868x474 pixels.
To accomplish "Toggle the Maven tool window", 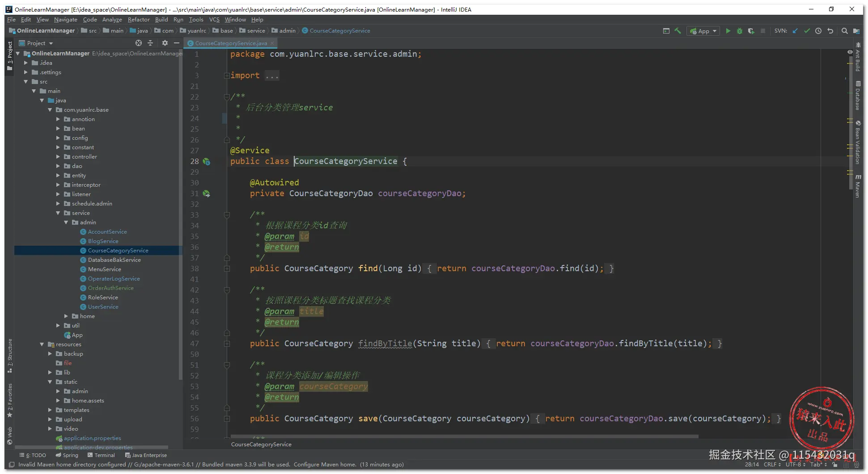I will point(858,186).
